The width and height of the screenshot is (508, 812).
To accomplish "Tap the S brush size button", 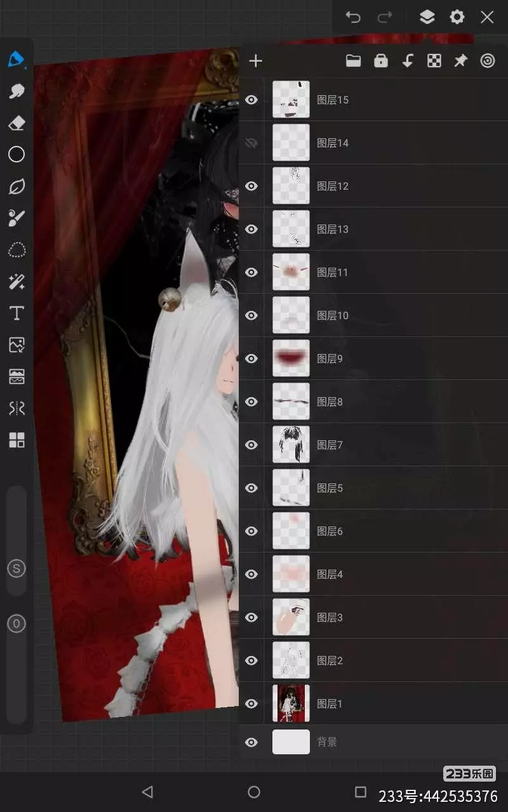I will pyautogui.click(x=17, y=568).
